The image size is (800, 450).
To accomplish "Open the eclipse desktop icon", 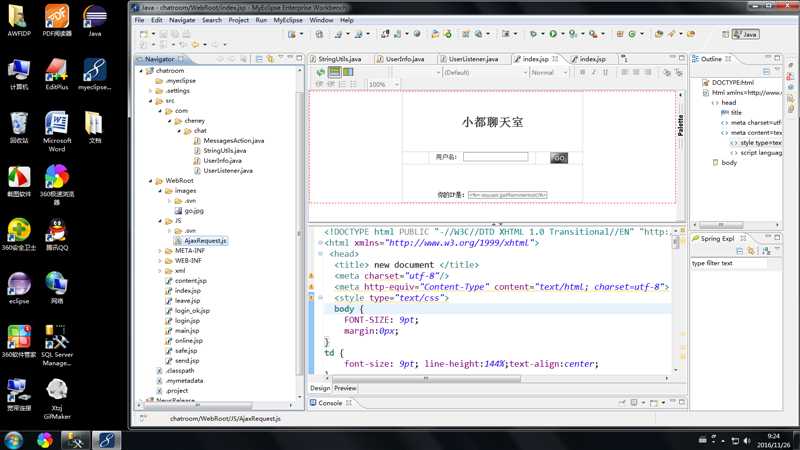I will point(19,288).
